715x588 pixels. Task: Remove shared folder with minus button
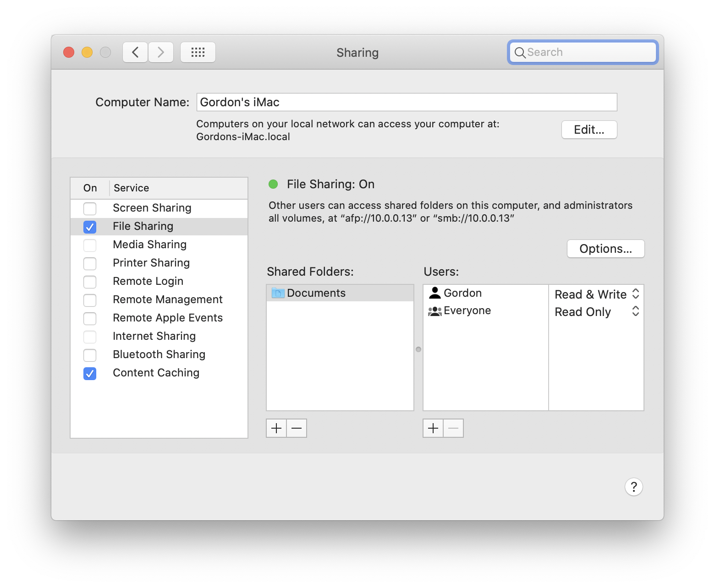(297, 428)
